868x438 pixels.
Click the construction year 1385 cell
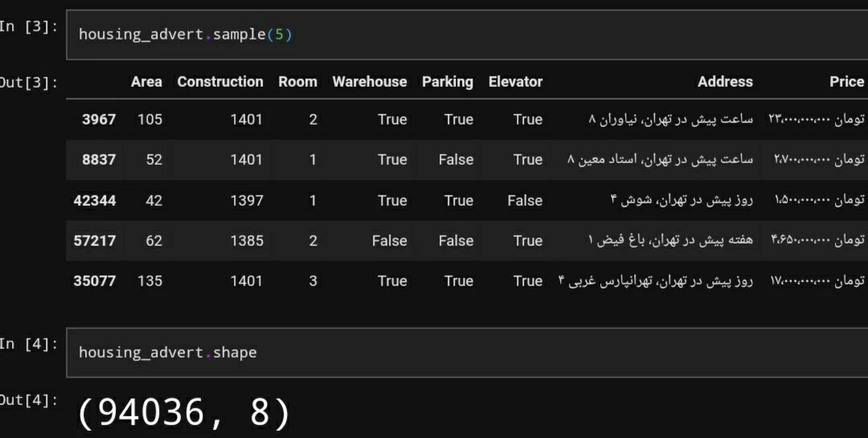coord(246,240)
